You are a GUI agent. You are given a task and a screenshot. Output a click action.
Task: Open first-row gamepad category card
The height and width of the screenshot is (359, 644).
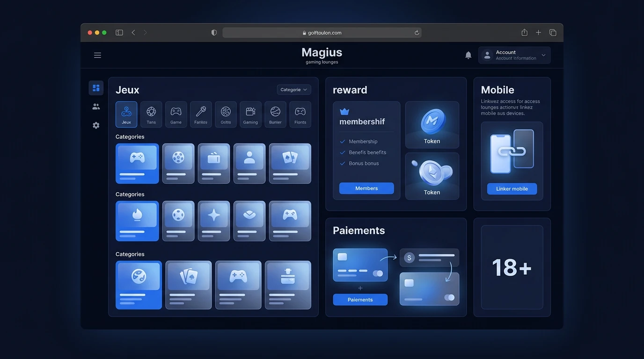click(137, 164)
